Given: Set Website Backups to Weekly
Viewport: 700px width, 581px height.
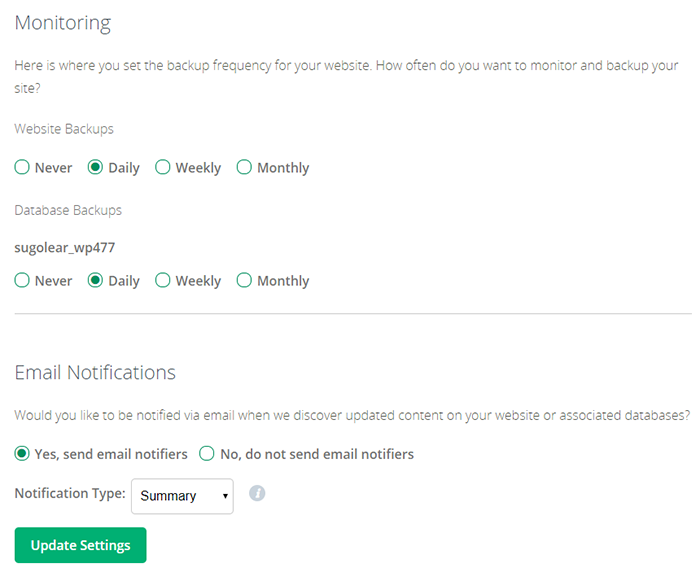Looking at the screenshot, I should coord(163,168).
